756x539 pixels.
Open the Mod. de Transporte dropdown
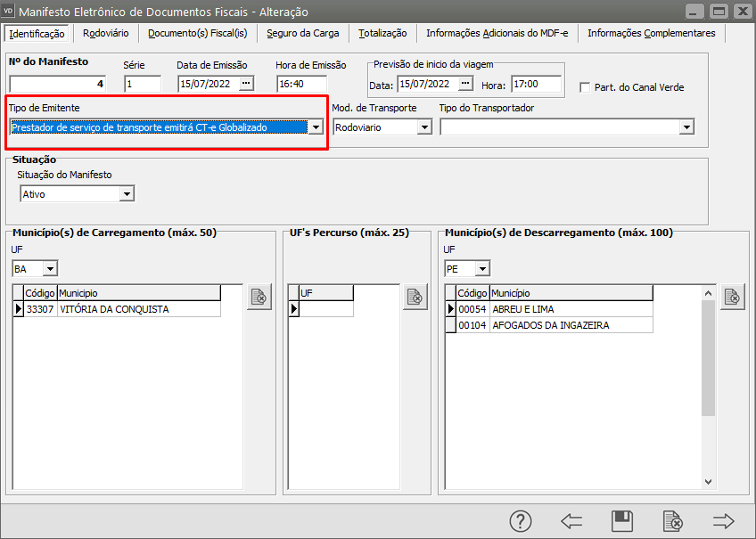pyautogui.click(x=424, y=127)
